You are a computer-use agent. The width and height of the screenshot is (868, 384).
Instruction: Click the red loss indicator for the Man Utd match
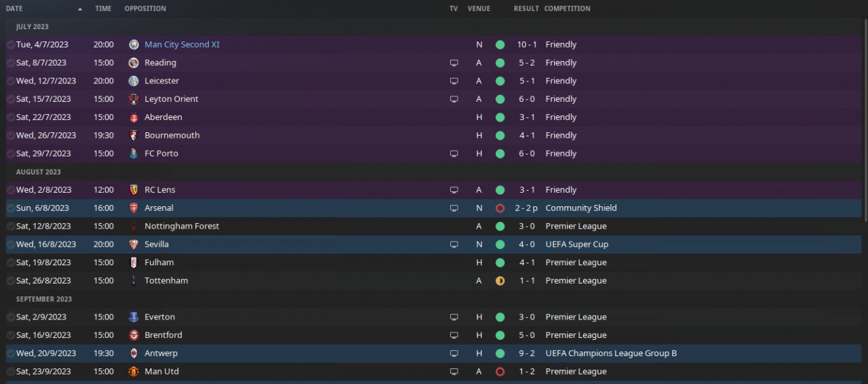tap(500, 372)
